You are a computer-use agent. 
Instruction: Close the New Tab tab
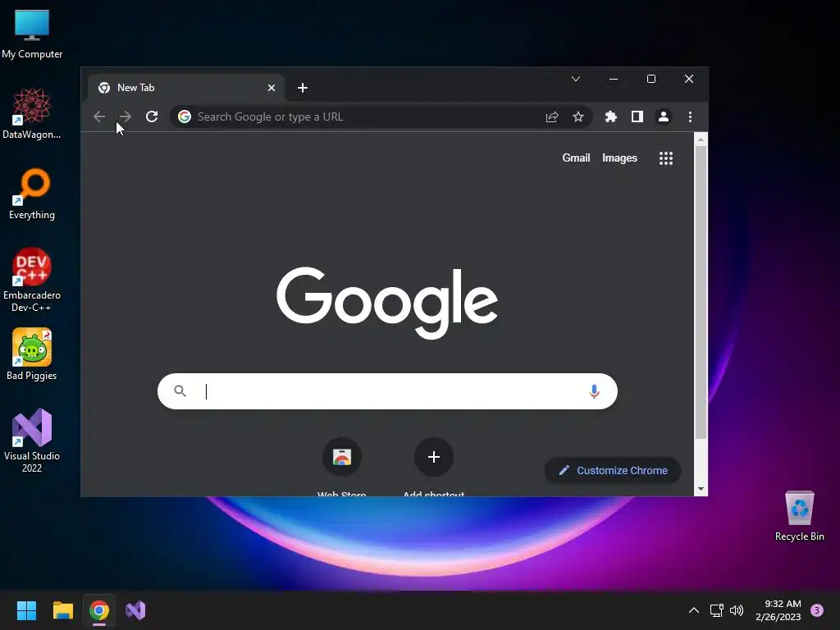coord(272,88)
